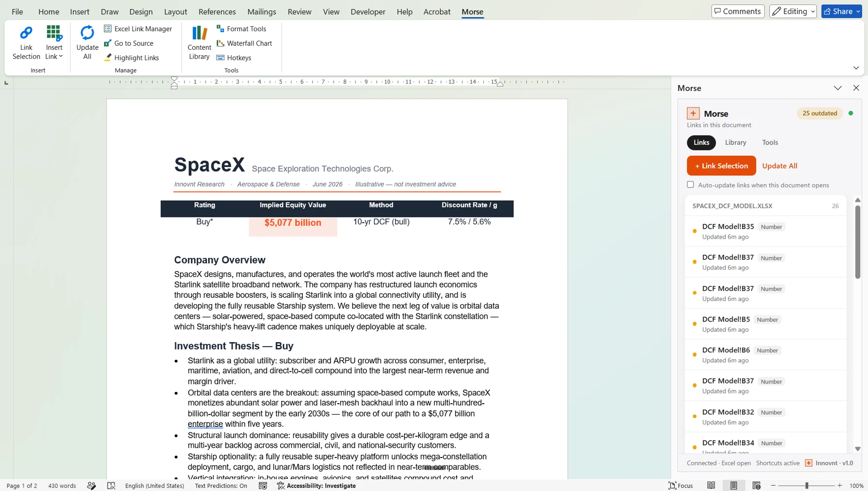Go to the Acrobat tab
The image size is (868, 491).
[x=437, y=11]
